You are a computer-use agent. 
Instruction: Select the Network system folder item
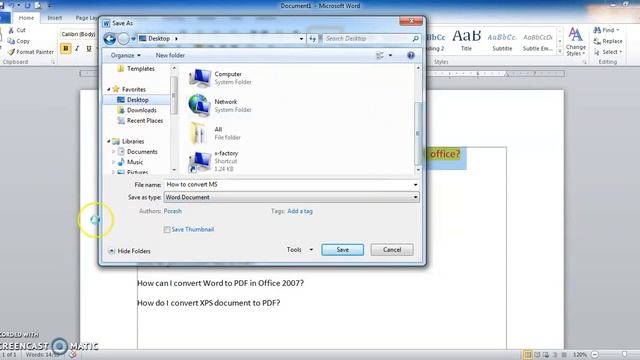tap(220, 105)
